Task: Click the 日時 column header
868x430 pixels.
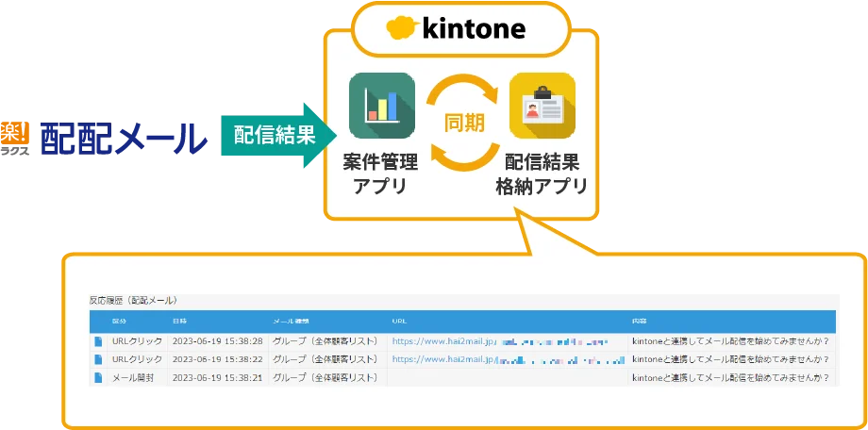Action: click(179, 321)
